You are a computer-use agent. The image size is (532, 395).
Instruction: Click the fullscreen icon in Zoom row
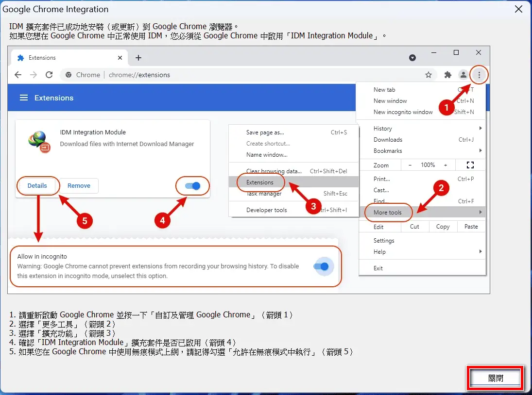coord(470,165)
